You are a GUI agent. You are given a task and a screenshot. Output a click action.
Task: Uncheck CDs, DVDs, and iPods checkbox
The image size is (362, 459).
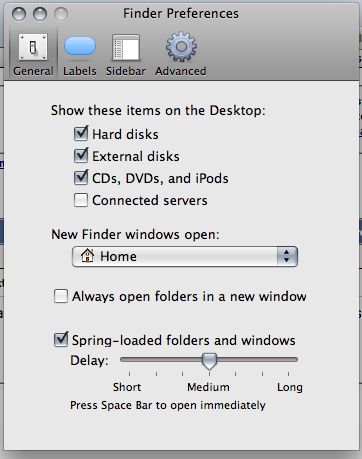[81, 178]
